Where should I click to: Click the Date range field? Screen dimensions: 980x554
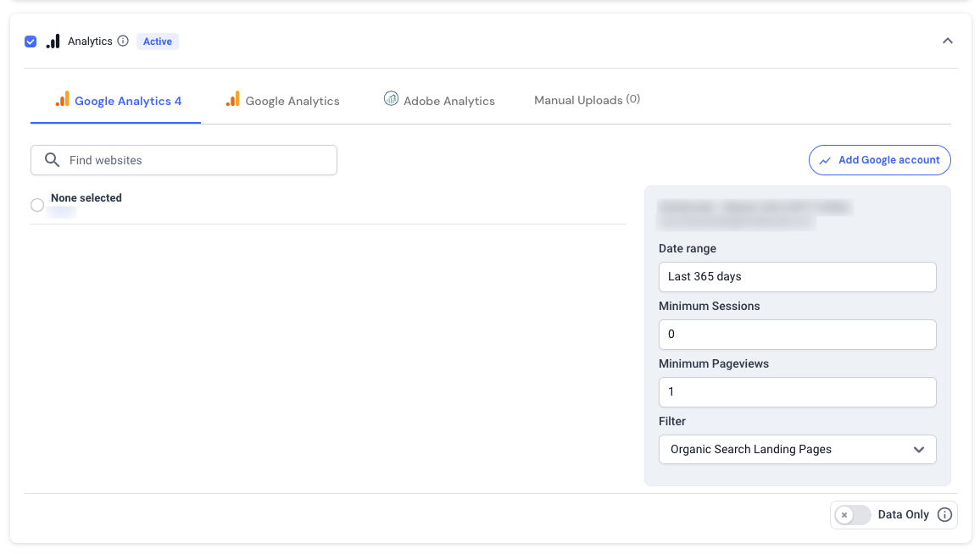798,277
